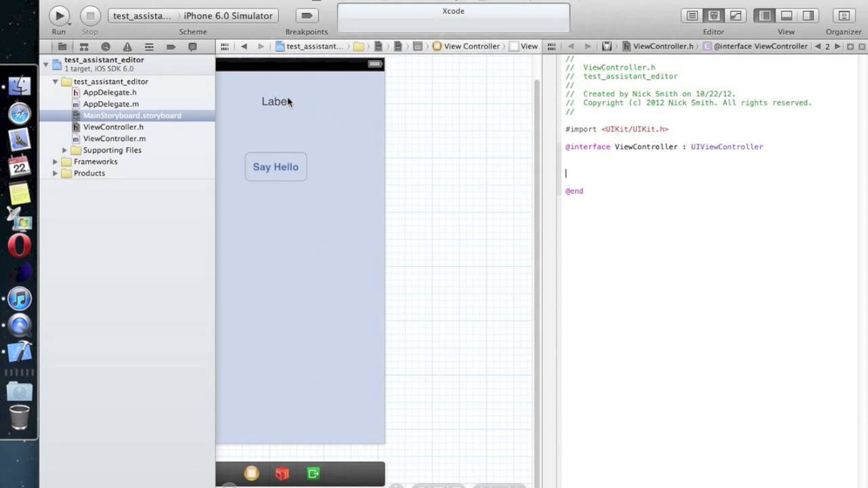This screenshot has height=488, width=868.
Task: Open the Organizer window
Action: (x=844, y=16)
